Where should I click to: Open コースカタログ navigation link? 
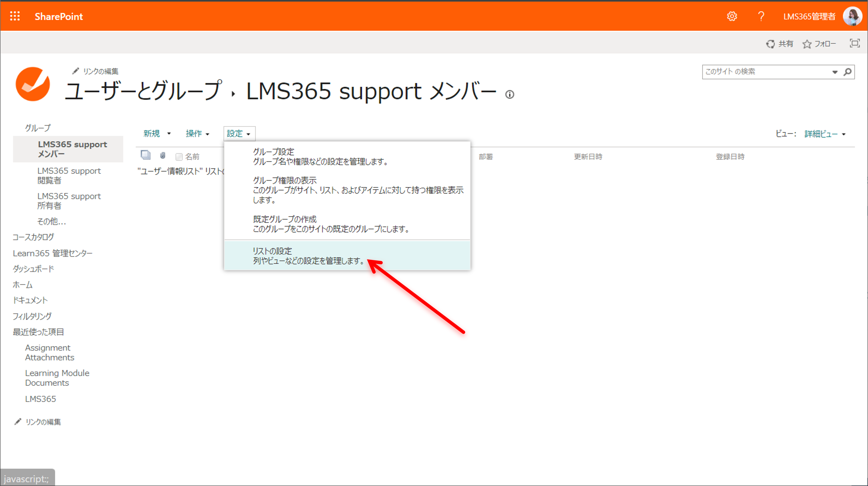(x=33, y=237)
